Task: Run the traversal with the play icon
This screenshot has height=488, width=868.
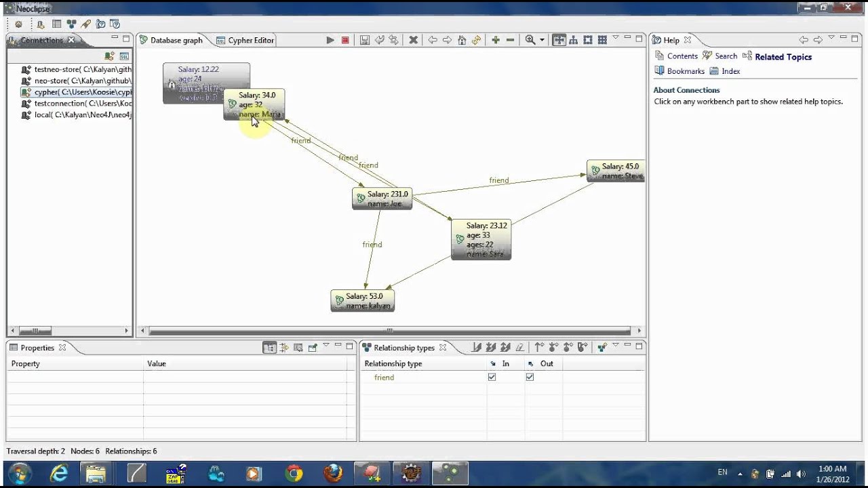Action: 330,40
